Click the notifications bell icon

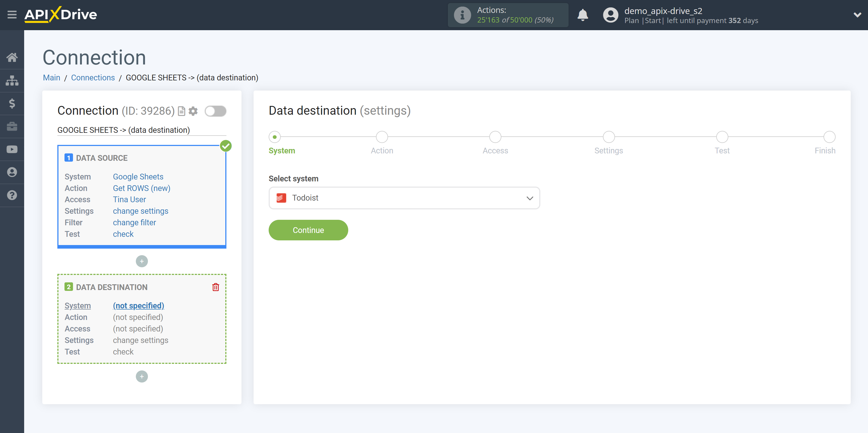click(x=582, y=15)
